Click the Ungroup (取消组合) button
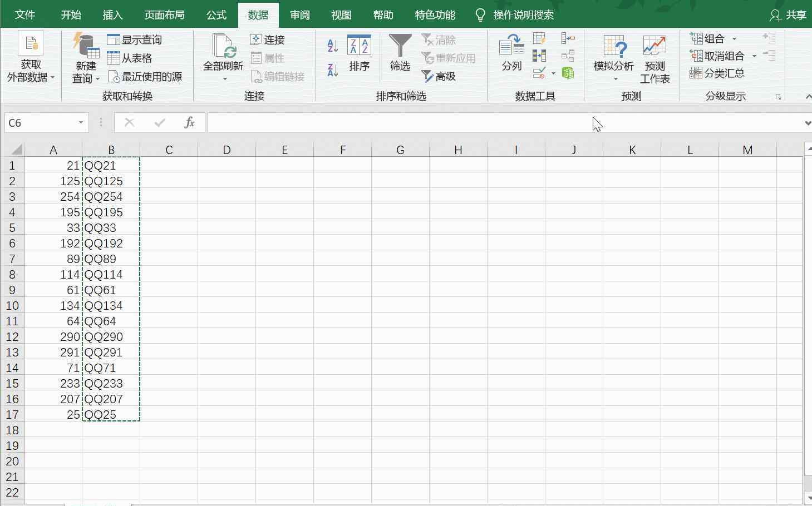 click(x=717, y=56)
